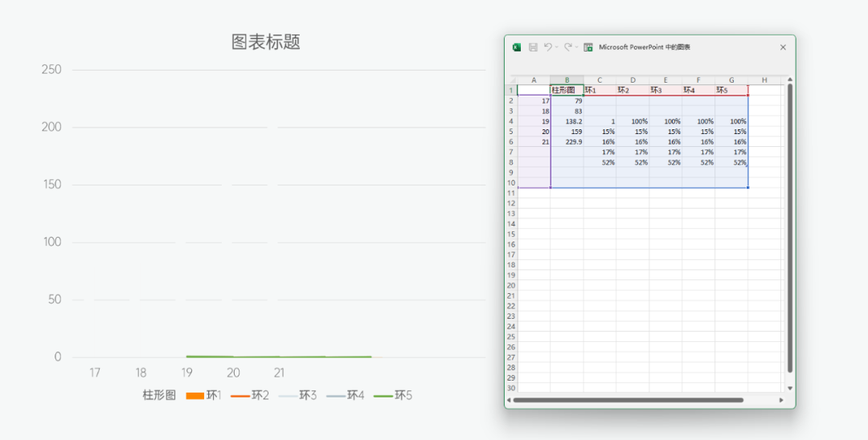
Task: Select column G header
Action: coord(731,80)
